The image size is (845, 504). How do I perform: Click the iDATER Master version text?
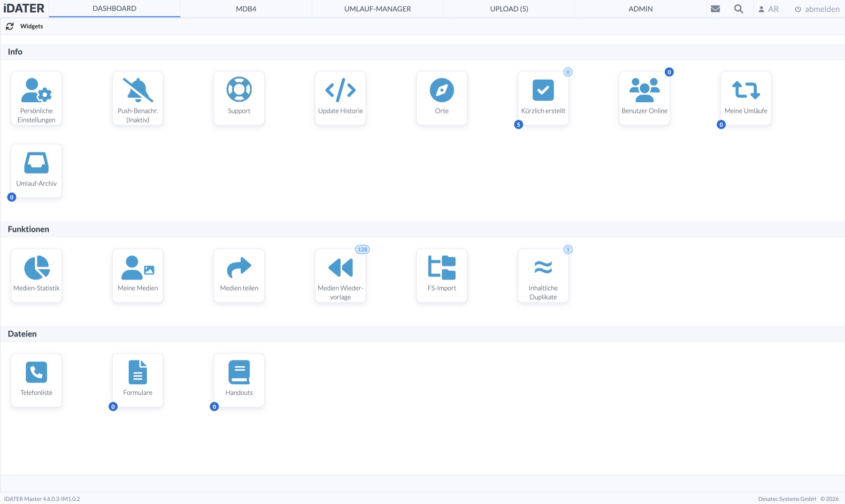(42, 499)
